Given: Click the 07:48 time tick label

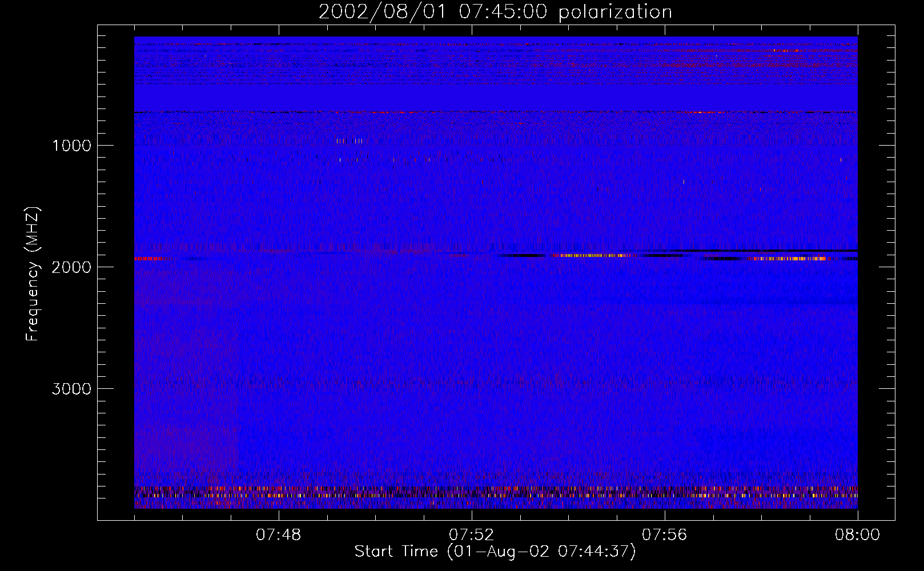Looking at the screenshot, I should pyautogui.click(x=279, y=535).
